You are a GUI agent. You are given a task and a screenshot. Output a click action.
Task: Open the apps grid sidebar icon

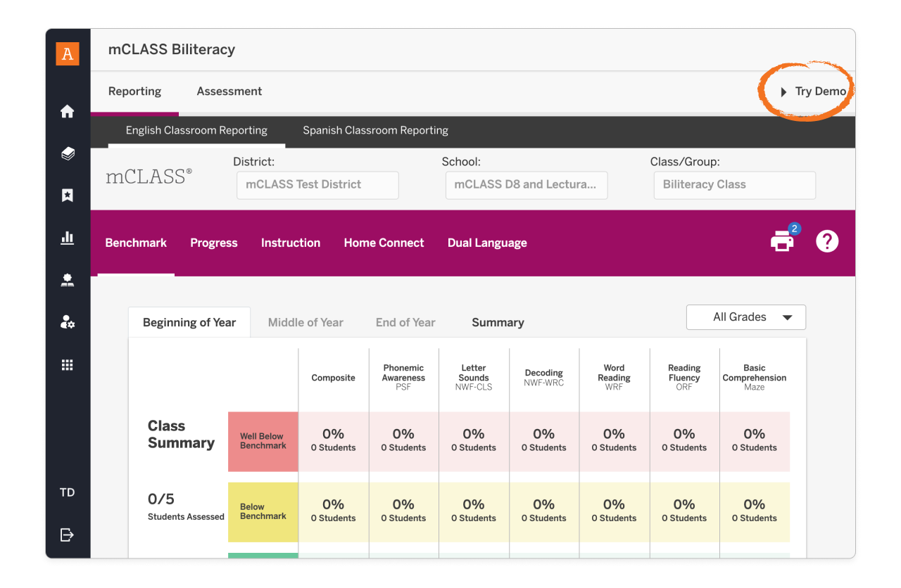pos(68,365)
